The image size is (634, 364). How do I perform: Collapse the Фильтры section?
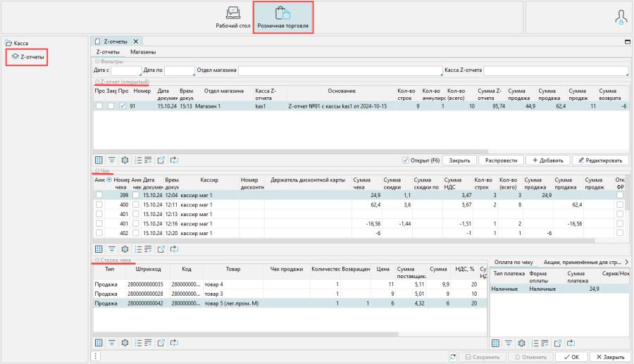97,62
